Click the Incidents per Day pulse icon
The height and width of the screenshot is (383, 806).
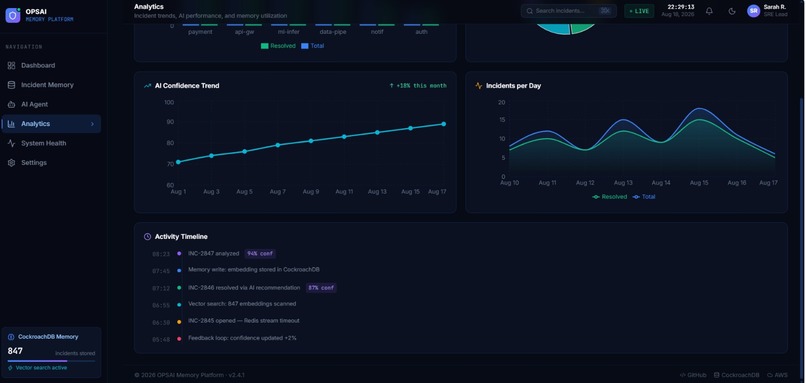pyautogui.click(x=479, y=86)
